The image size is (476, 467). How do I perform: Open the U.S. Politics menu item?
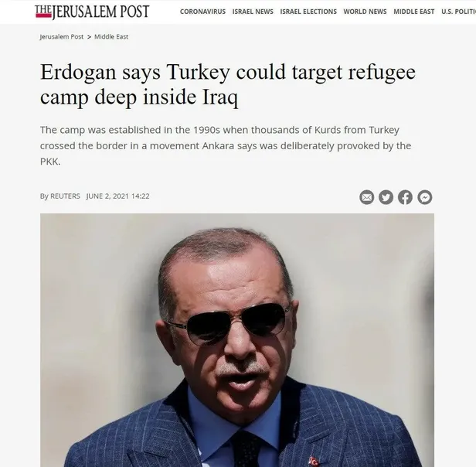(458, 12)
